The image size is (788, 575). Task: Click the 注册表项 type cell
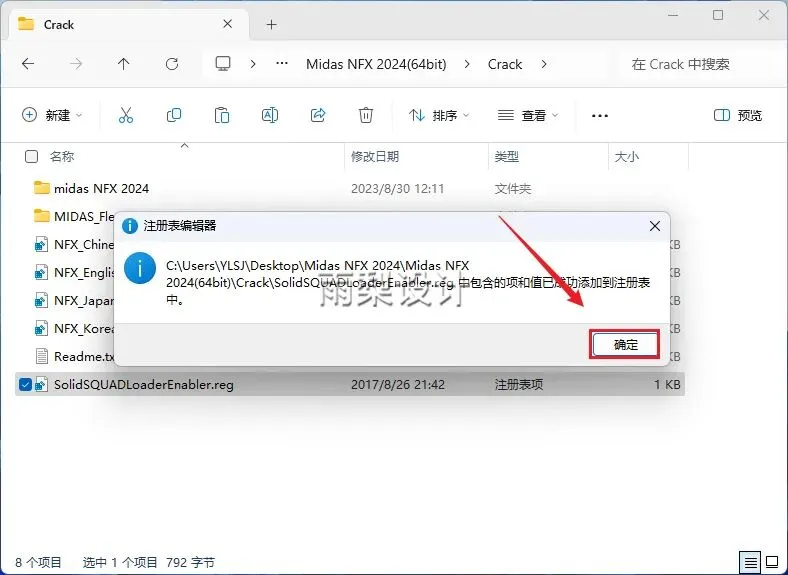(519, 385)
